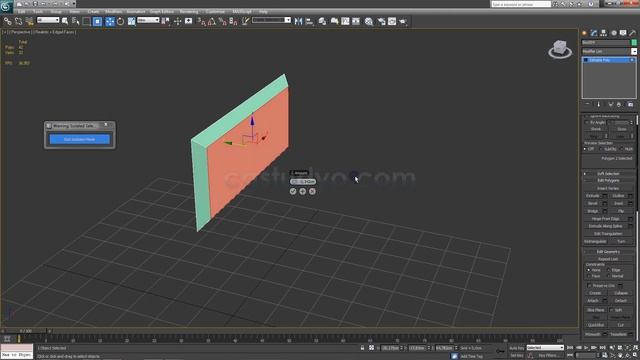The width and height of the screenshot is (640, 360).
Task: Click the Extrude button in Edit Polygons
Action: pos(593,196)
